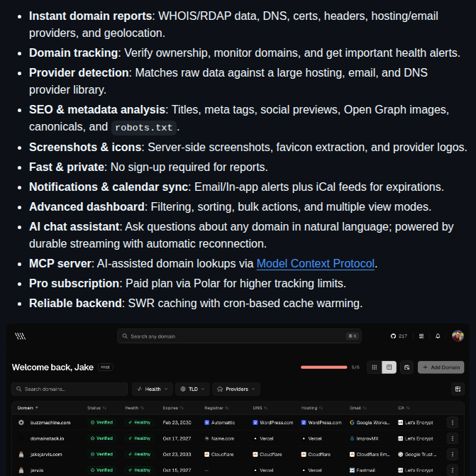Viewport: 476px width, 476px height.
Task: Sort by Registrar column header
Action: point(216,408)
